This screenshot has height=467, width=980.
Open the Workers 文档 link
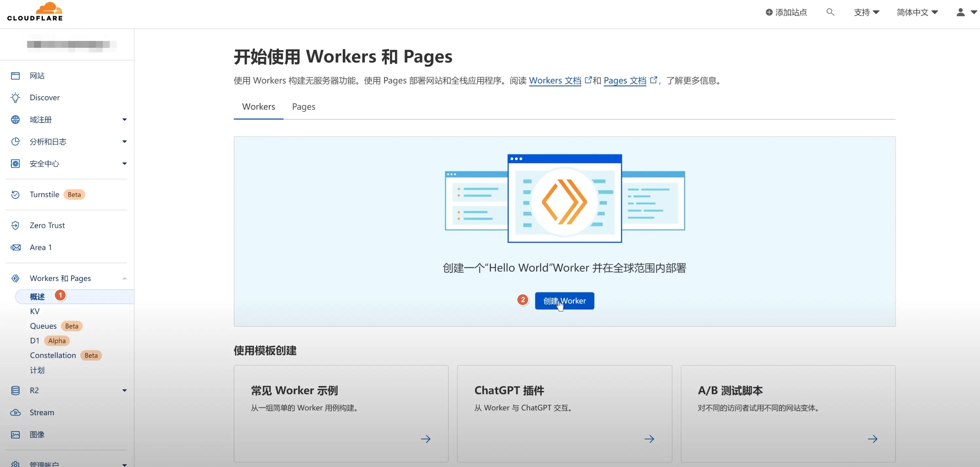555,80
